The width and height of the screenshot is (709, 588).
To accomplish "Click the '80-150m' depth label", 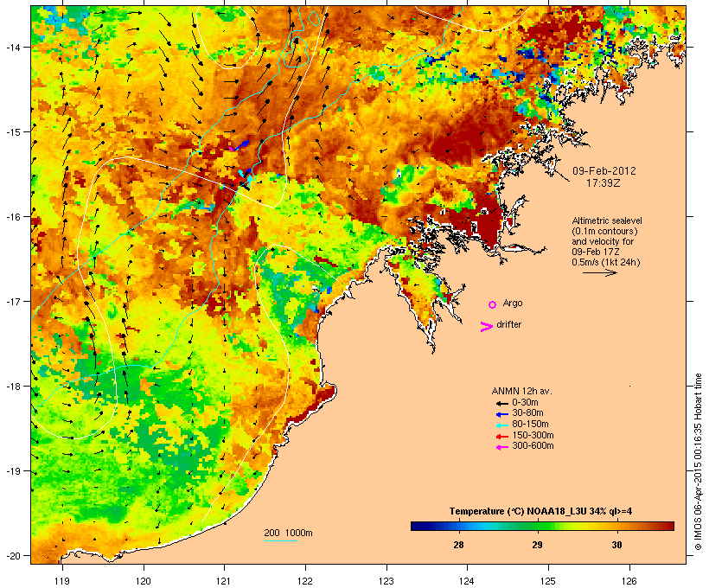I will pyautogui.click(x=530, y=425).
